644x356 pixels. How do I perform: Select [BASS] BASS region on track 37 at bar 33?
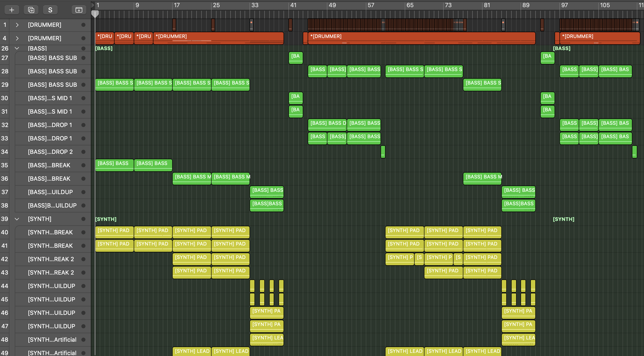pos(267,192)
